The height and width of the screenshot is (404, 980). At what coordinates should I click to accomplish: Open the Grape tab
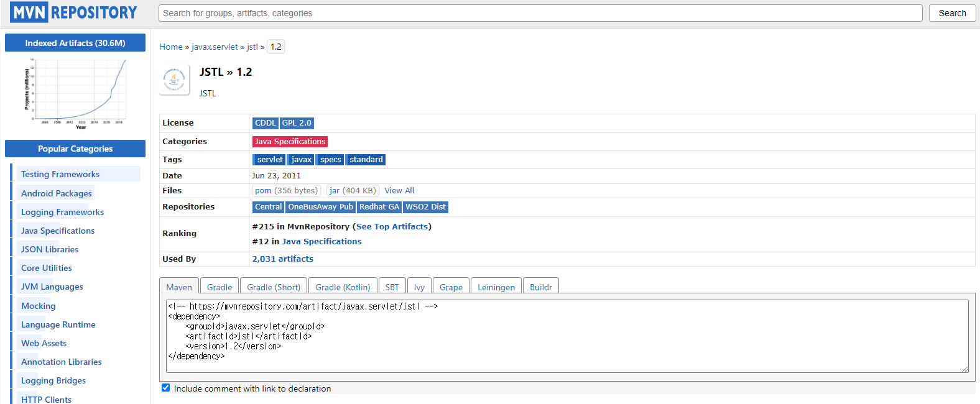click(x=451, y=287)
